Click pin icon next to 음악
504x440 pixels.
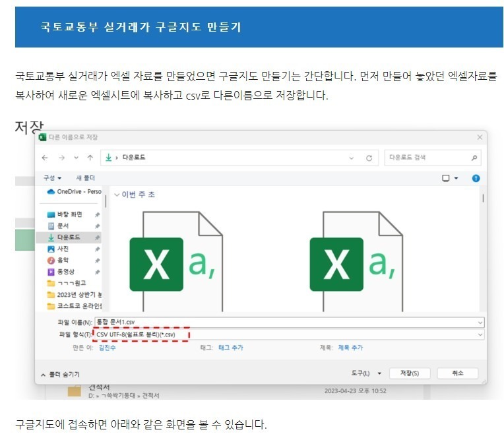pos(97,261)
